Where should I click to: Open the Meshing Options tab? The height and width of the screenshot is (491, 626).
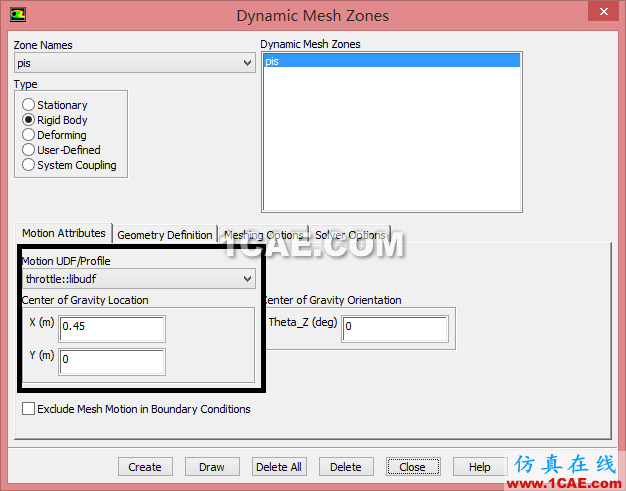pos(263,235)
